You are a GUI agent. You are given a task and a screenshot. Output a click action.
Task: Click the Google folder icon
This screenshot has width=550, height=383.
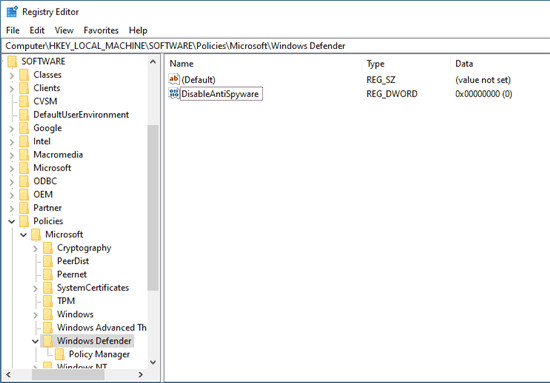click(x=24, y=128)
